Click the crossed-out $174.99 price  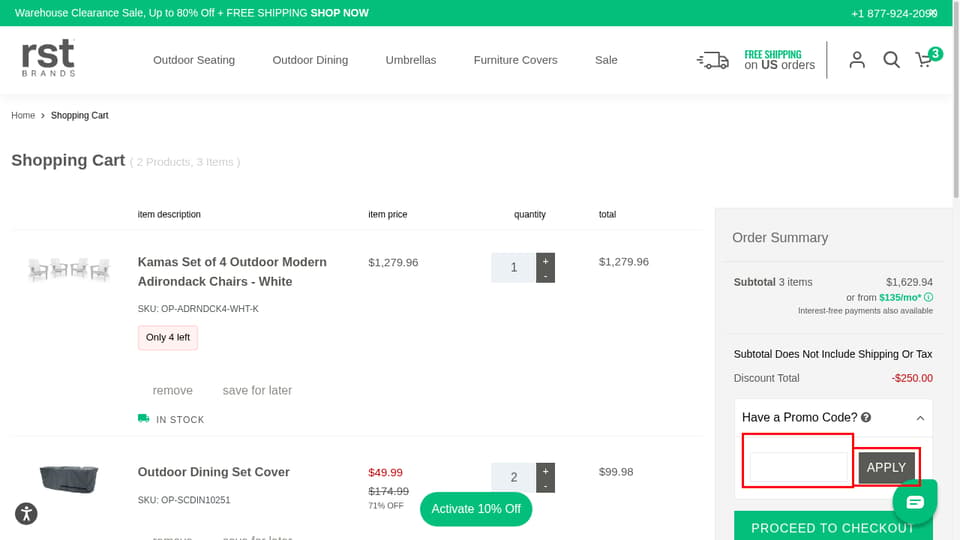tap(388, 491)
